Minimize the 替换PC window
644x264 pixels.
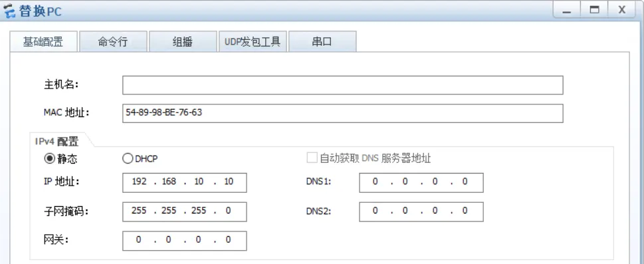(567, 10)
